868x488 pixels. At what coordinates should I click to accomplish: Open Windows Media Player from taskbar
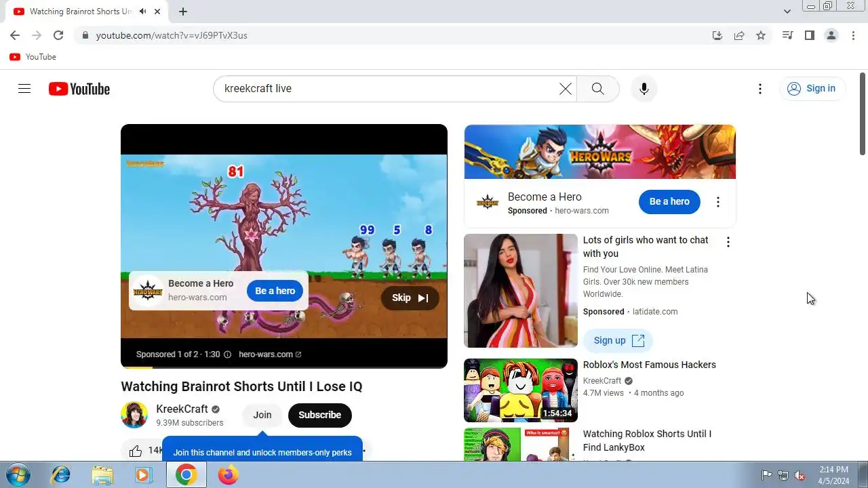pos(143,474)
